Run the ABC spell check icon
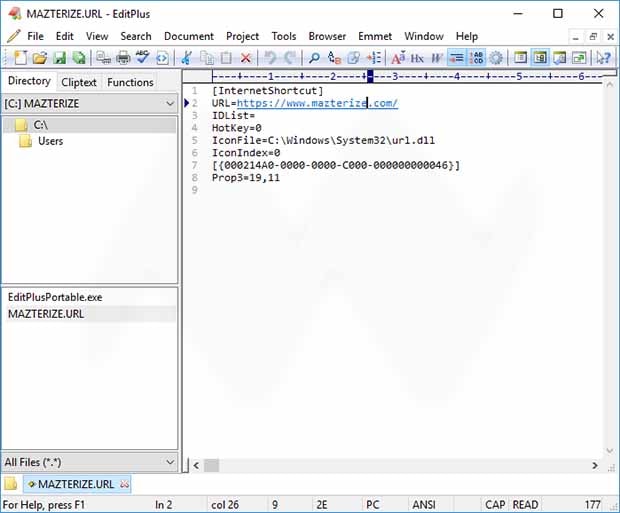The width and height of the screenshot is (620, 513). (x=142, y=58)
